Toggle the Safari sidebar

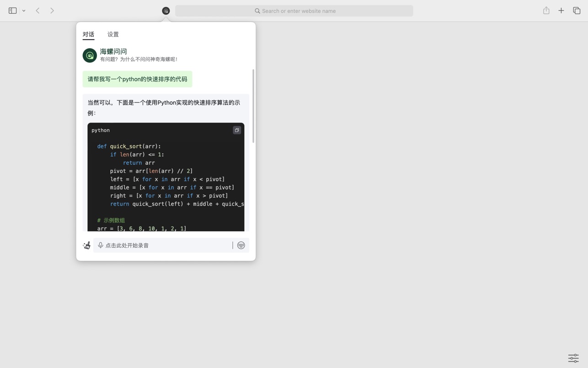pos(12,11)
